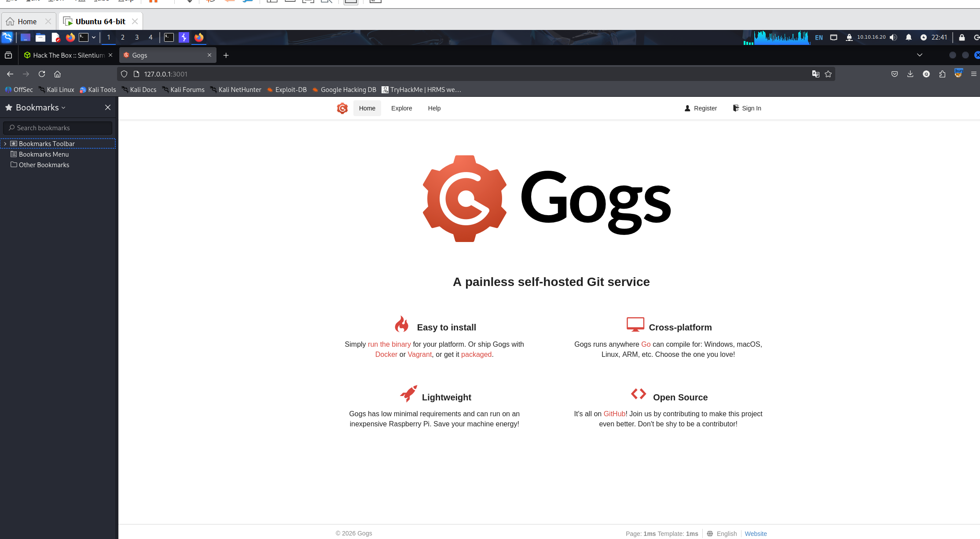980x539 pixels.
Task: Click the wired network tray icon
Action: pos(833,37)
